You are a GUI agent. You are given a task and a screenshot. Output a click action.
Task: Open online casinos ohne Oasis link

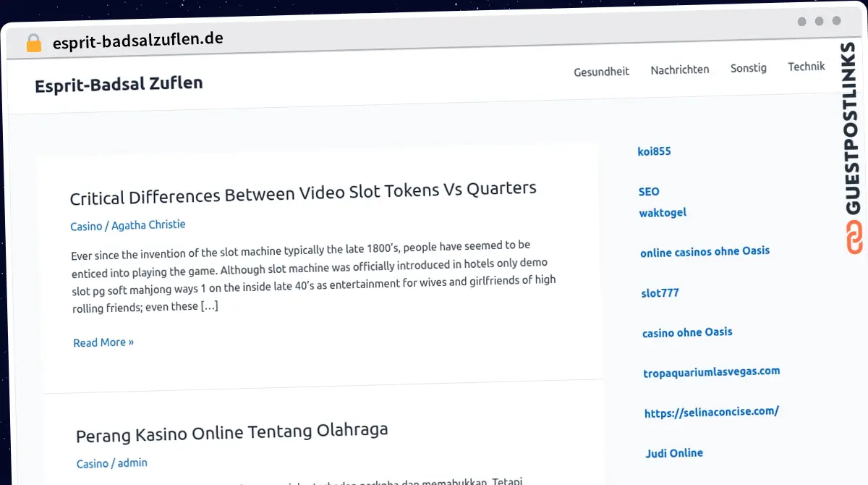pos(705,251)
